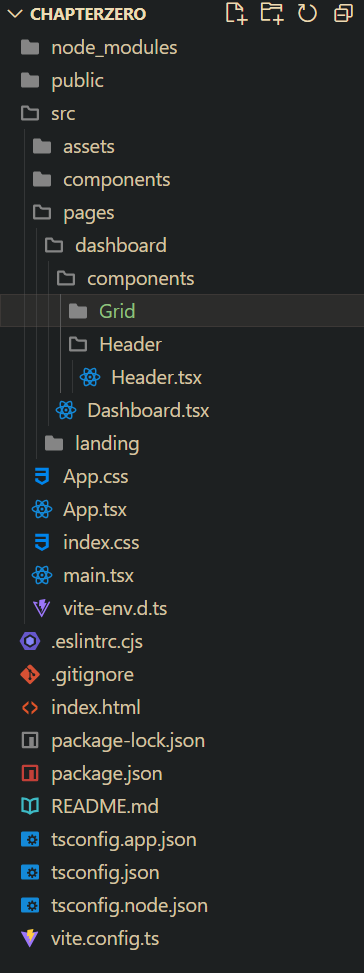
Task: Click the dashboard folder icon
Action: (x=54, y=246)
